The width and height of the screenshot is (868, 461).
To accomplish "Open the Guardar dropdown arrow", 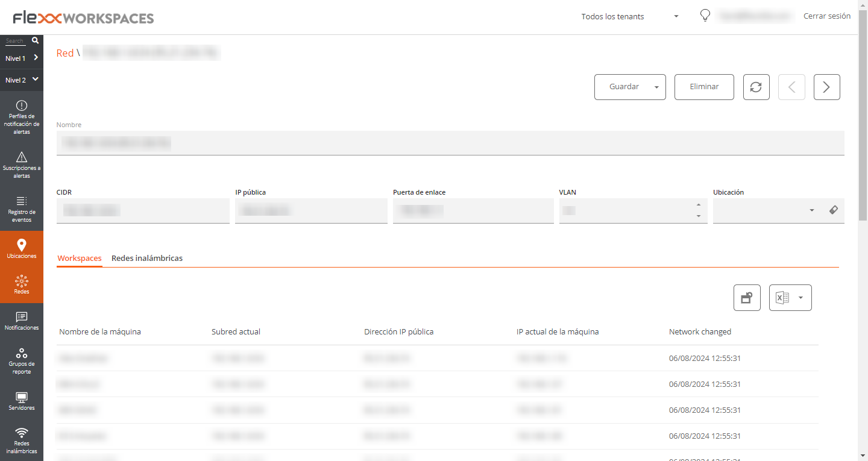I will pyautogui.click(x=656, y=87).
